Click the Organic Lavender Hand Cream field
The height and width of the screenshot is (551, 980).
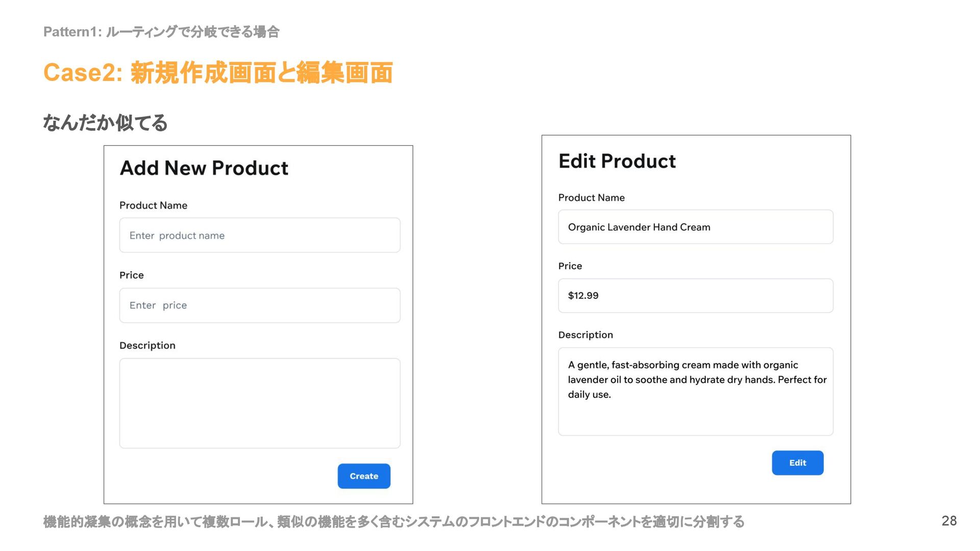[x=695, y=227]
